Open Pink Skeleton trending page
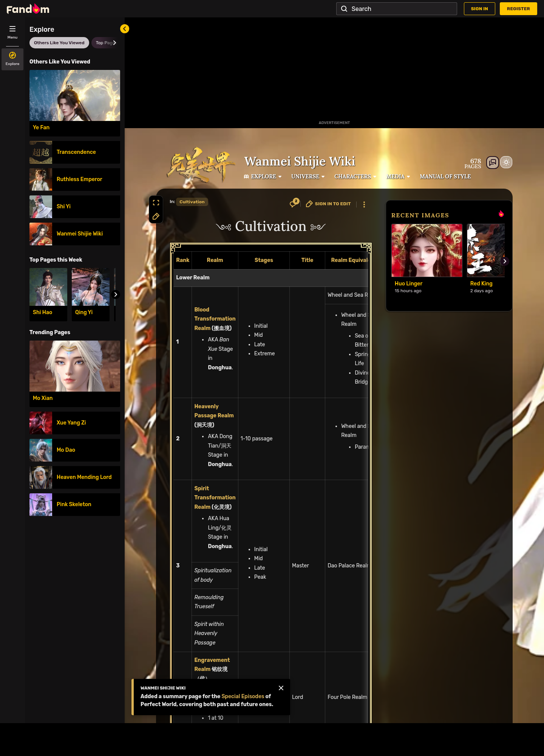 [x=75, y=505]
